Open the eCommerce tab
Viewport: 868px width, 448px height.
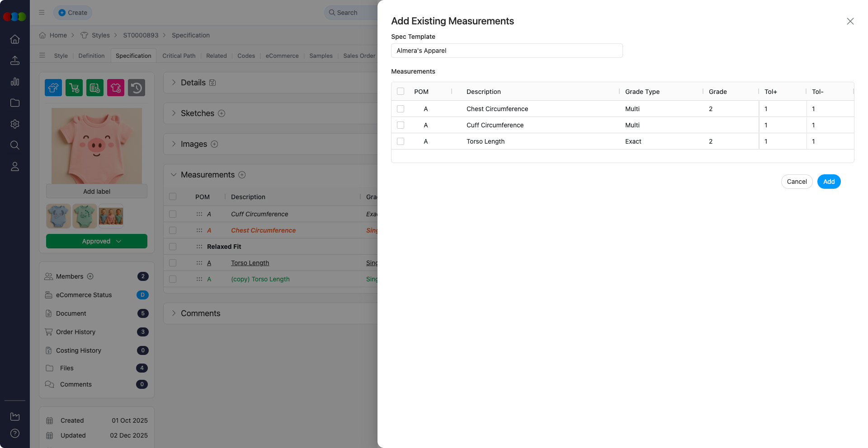[282, 56]
